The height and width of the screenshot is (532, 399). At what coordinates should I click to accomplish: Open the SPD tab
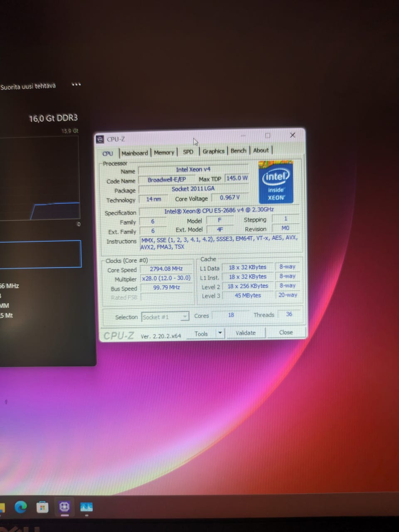(x=188, y=152)
